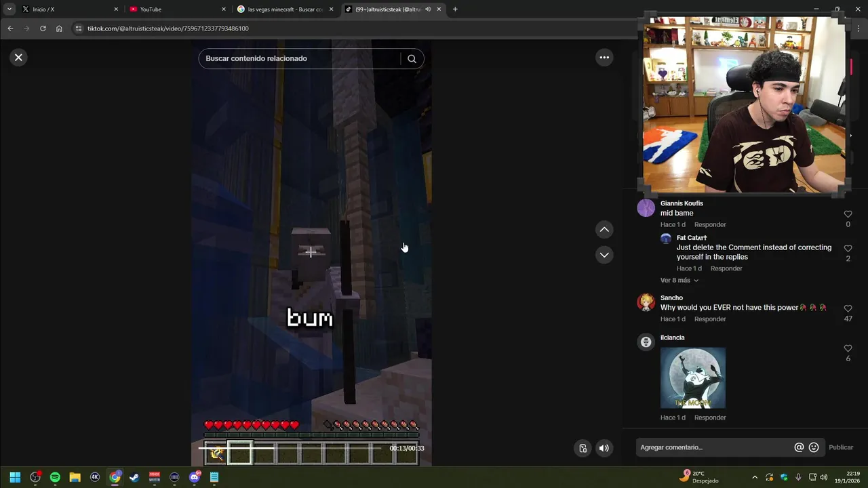This screenshot has height=488, width=868.
Task: Open the Notepad app in taskbar
Action: point(214,477)
